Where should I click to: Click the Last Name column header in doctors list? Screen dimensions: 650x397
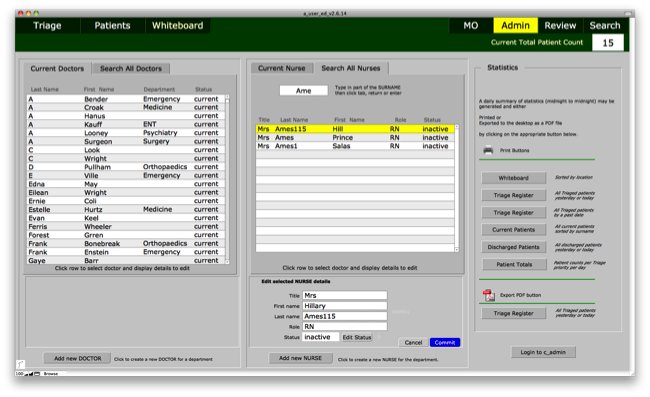[x=44, y=90]
